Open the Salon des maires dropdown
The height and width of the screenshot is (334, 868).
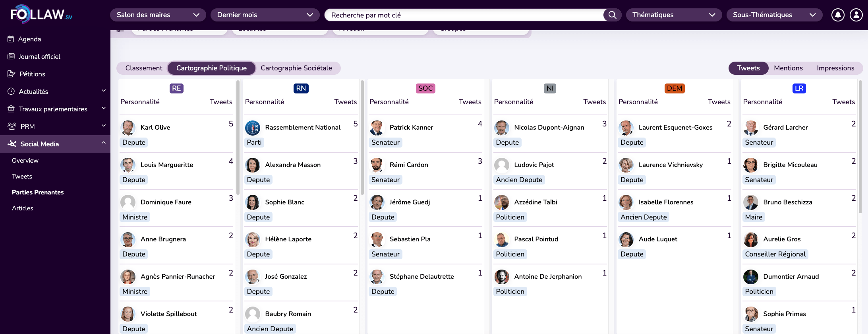tap(158, 15)
